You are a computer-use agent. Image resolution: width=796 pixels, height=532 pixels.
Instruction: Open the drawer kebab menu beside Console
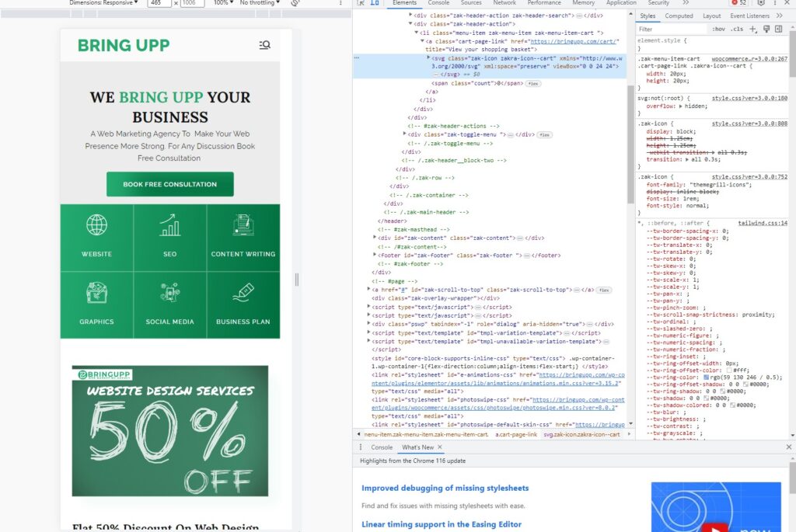pyautogui.click(x=361, y=447)
